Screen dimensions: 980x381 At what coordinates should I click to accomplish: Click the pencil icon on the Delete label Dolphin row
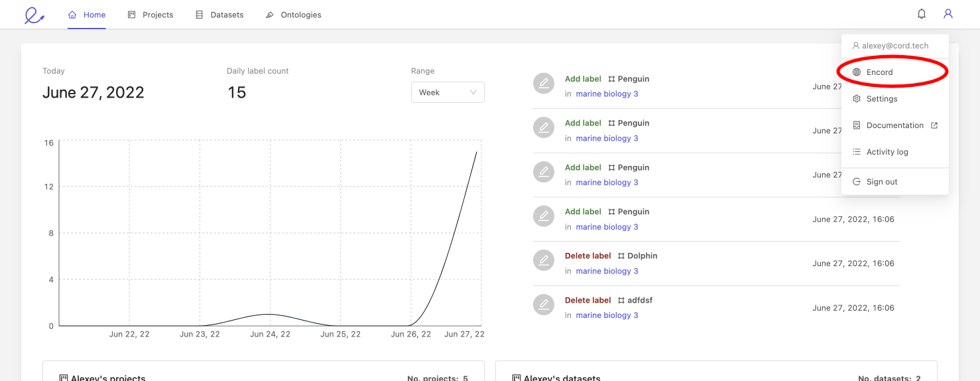click(544, 260)
